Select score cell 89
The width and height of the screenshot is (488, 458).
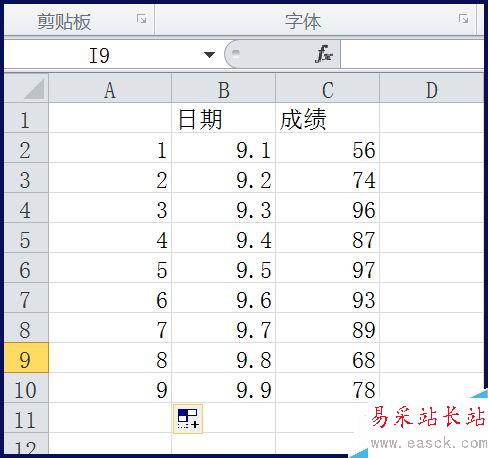[x=328, y=328]
